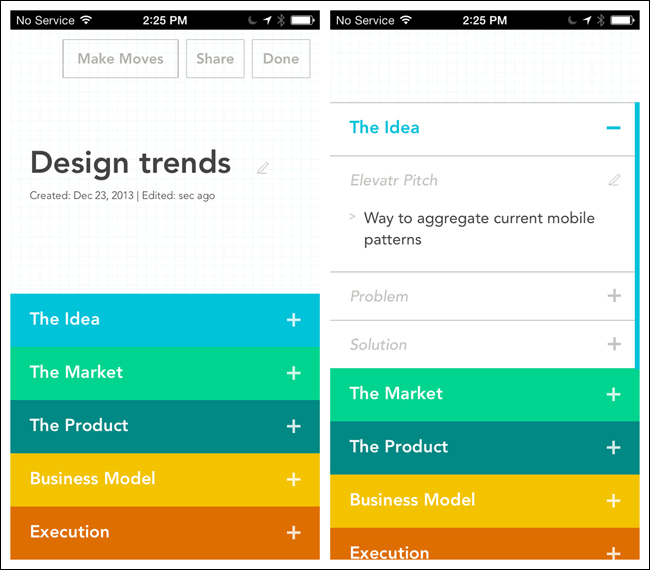Open Business Model section on right screen

click(485, 501)
